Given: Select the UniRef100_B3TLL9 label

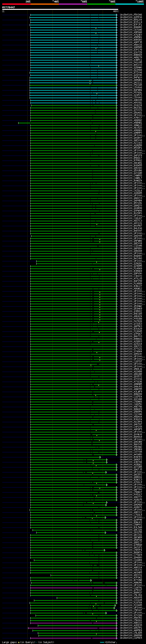Looking at the screenshot, I should coord(131,22).
